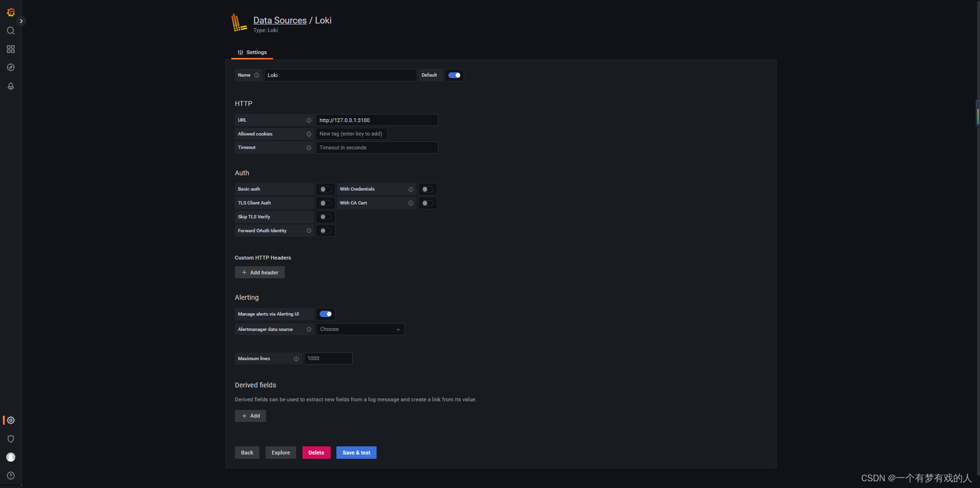The image size is (980, 488).
Task: Focus the Name input field
Action: pos(340,75)
